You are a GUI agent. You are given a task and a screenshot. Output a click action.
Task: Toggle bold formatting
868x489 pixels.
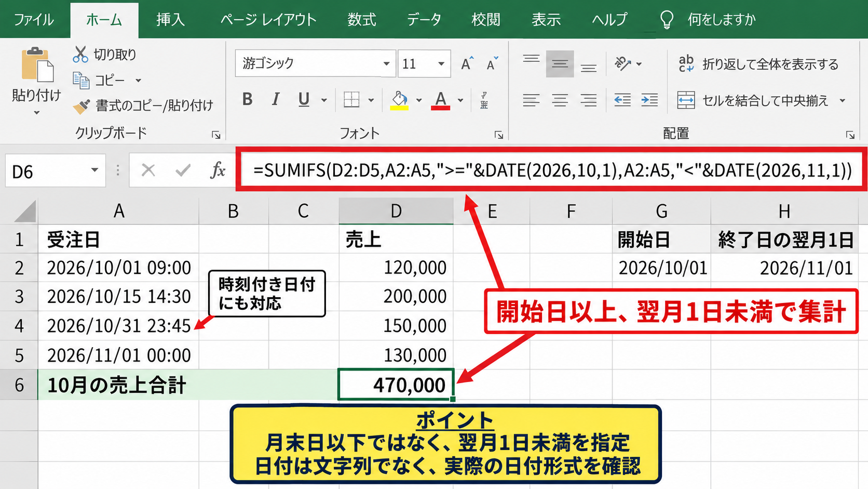(x=248, y=99)
